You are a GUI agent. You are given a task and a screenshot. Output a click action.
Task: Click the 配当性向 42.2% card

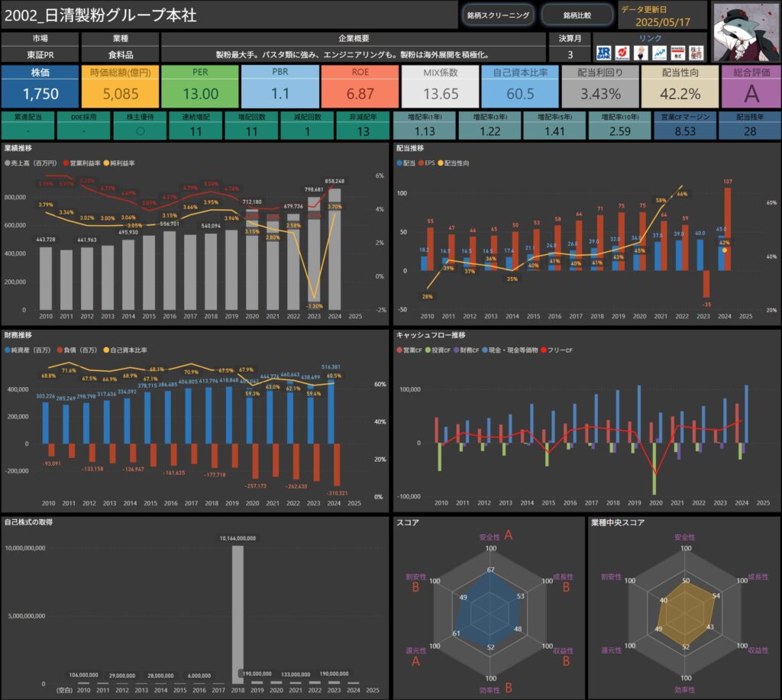(x=680, y=86)
